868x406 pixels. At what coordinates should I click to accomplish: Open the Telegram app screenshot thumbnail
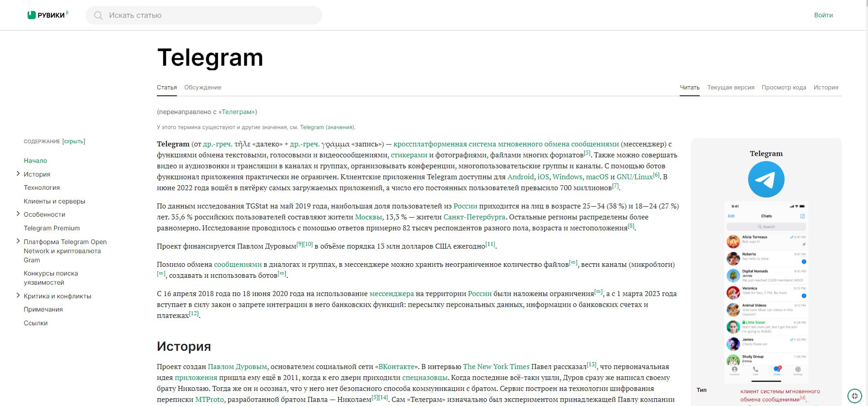766,292
